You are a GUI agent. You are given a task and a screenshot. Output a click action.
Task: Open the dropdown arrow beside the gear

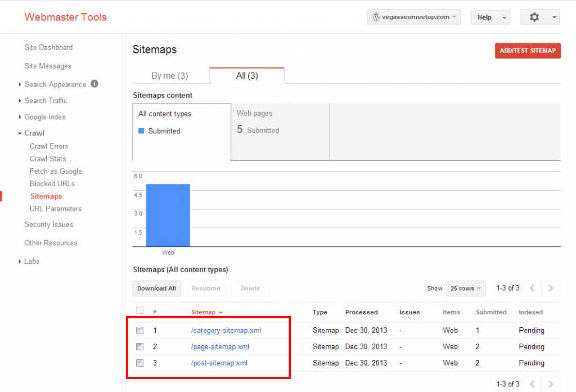tap(554, 17)
